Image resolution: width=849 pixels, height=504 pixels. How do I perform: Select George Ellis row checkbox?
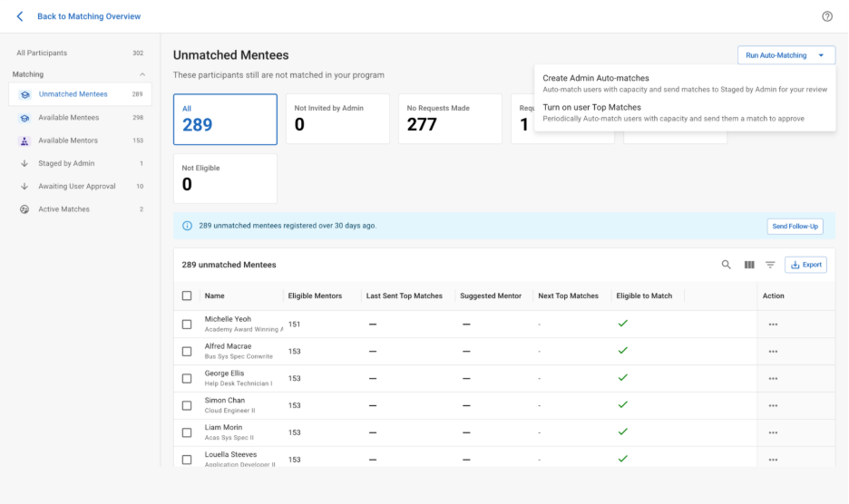coord(187,379)
